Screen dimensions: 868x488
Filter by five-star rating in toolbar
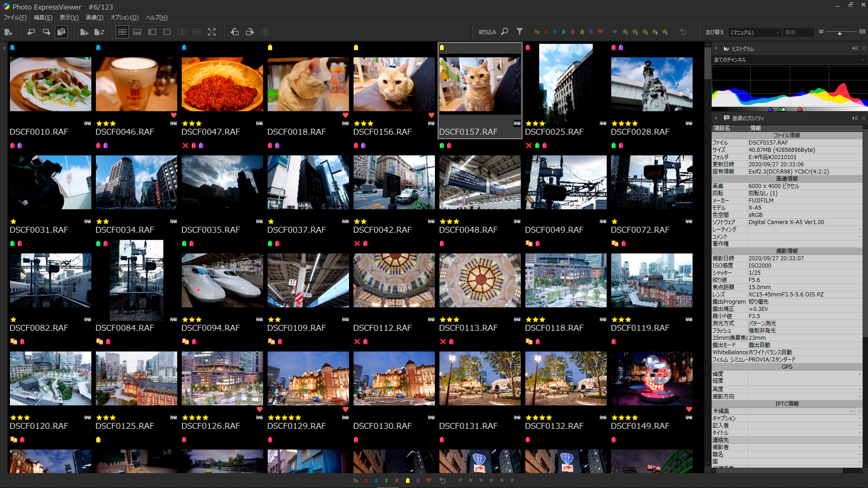665,32
